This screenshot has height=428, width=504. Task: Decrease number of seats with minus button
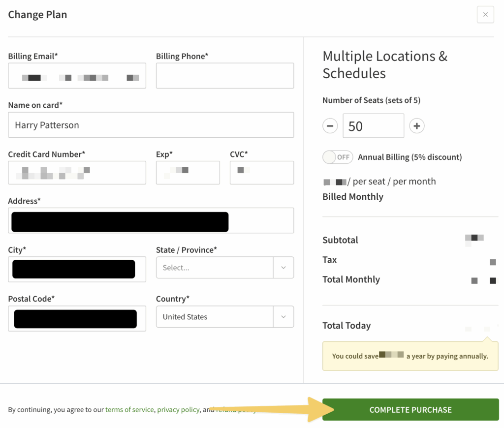(x=330, y=126)
